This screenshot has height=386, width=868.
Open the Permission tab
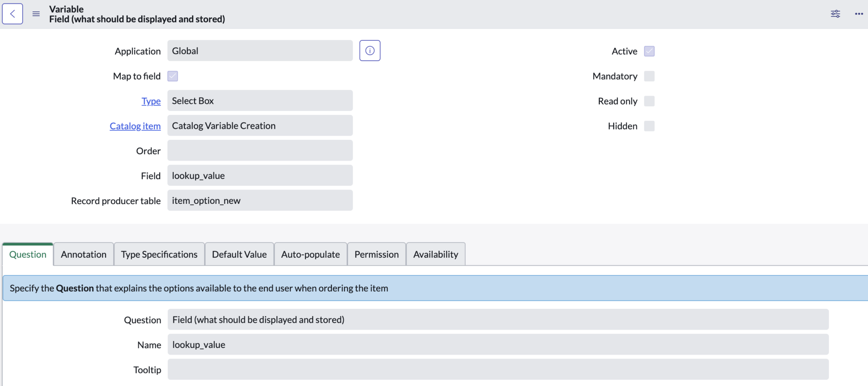coord(376,254)
